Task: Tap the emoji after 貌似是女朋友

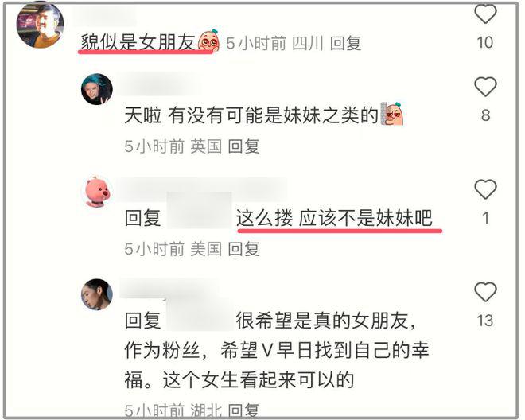Action: click(209, 41)
